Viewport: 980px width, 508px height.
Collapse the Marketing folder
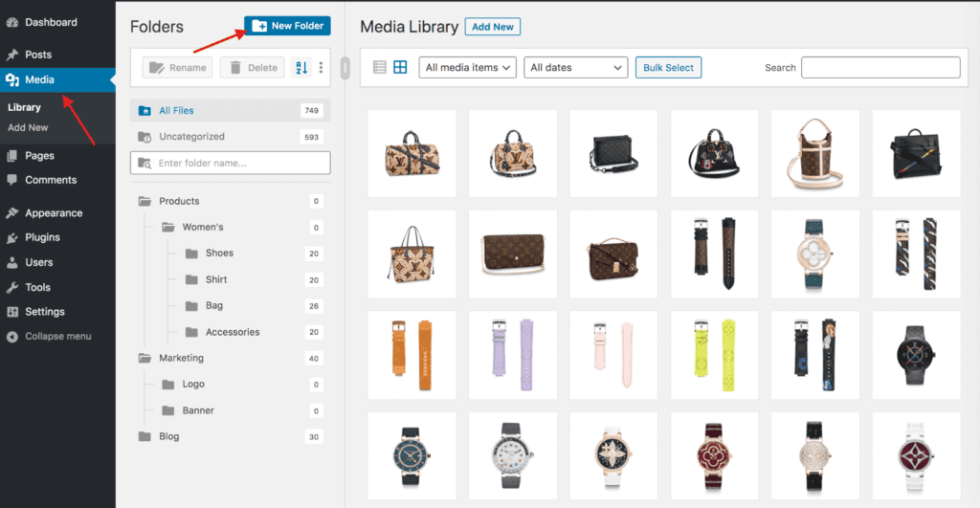pos(145,358)
